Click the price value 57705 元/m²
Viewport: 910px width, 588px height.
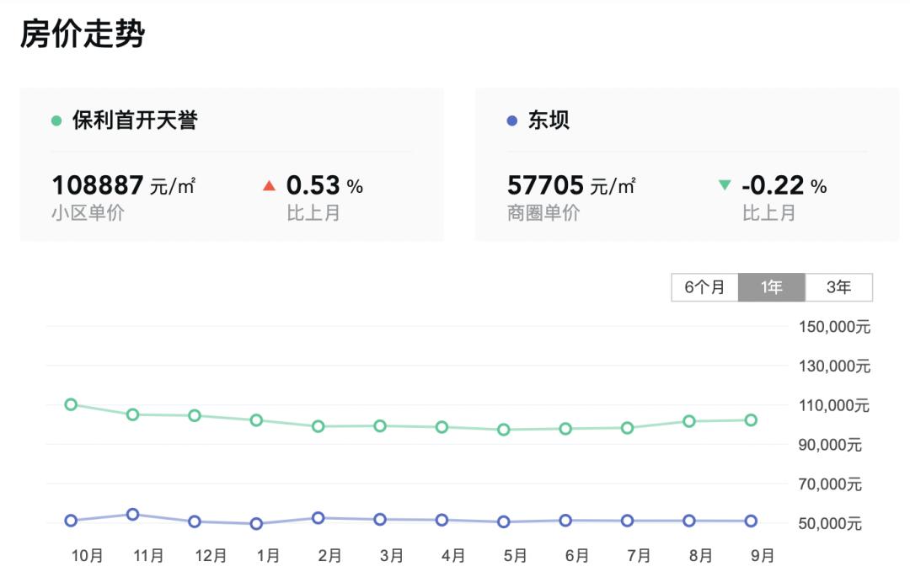[x=548, y=184]
